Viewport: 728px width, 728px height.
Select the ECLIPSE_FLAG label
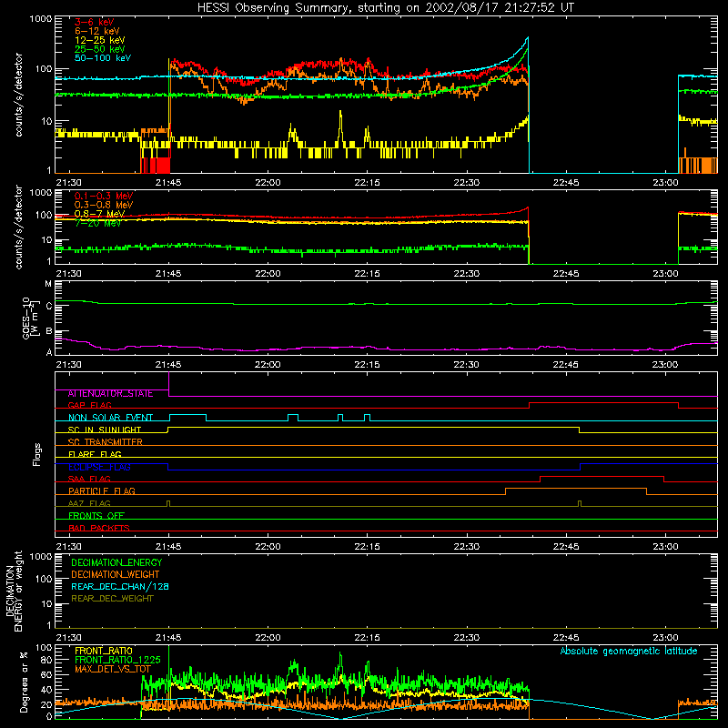click(99, 467)
